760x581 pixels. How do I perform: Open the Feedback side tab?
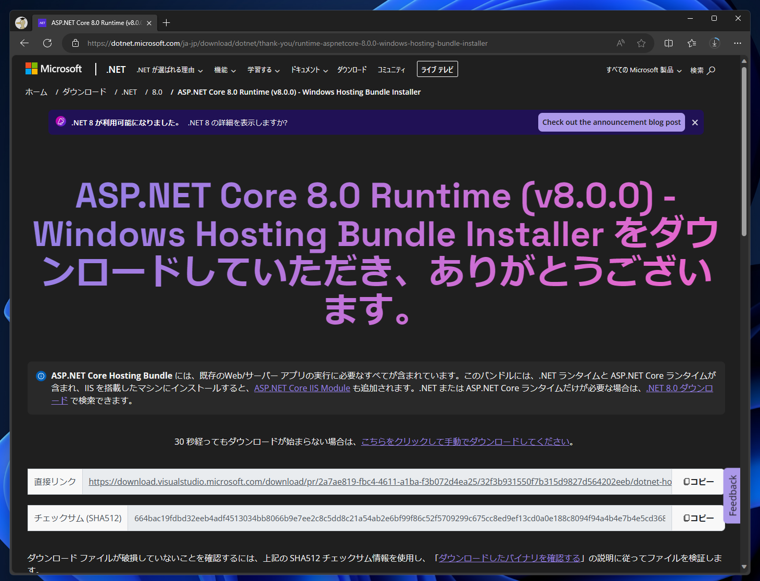pyautogui.click(x=732, y=495)
